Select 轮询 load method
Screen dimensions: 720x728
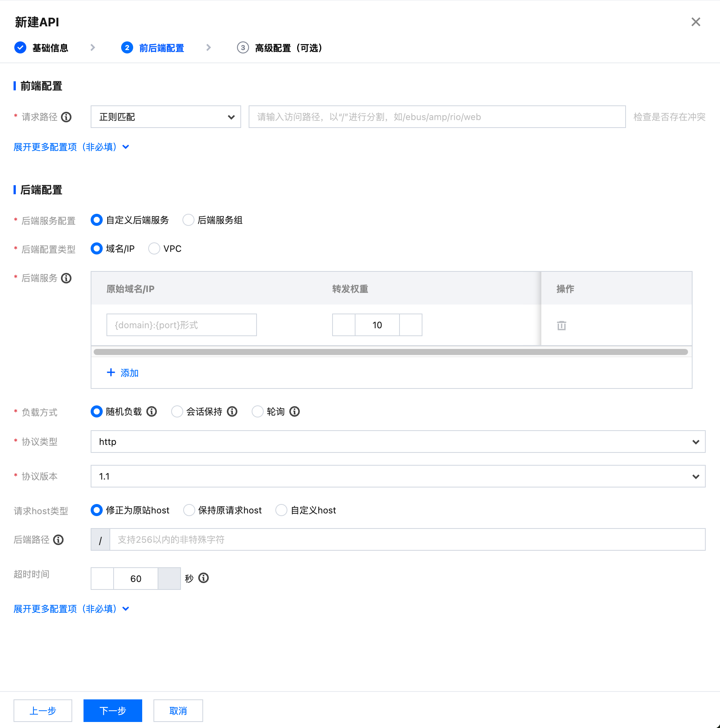tap(258, 411)
